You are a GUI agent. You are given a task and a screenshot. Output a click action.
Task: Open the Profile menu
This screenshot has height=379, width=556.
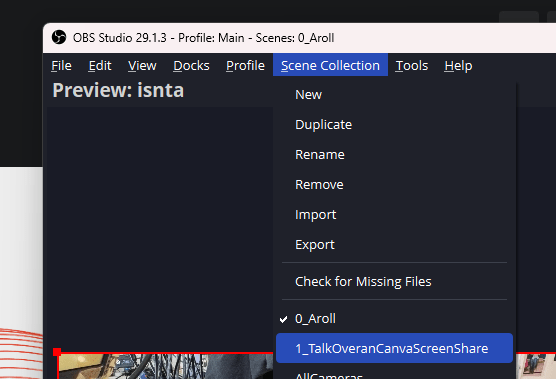pos(245,66)
